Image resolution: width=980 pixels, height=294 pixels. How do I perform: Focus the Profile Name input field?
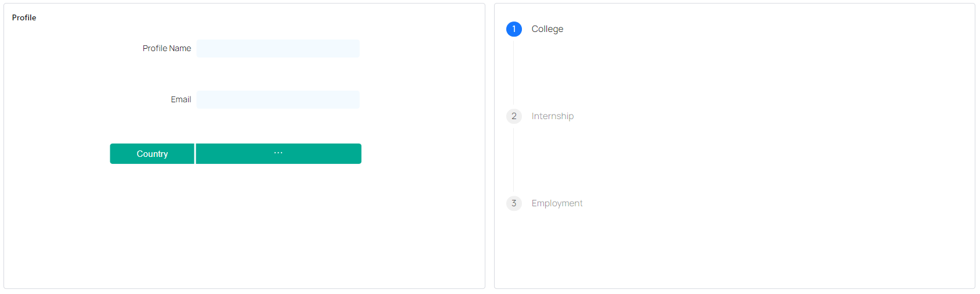[278, 48]
